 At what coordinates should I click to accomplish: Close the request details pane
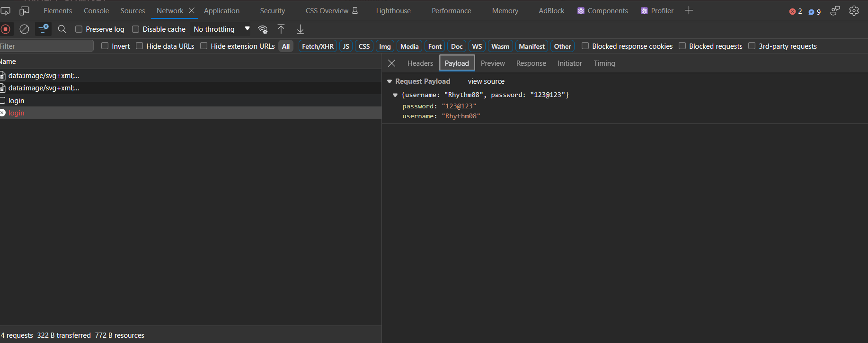[x=391, y=63]
